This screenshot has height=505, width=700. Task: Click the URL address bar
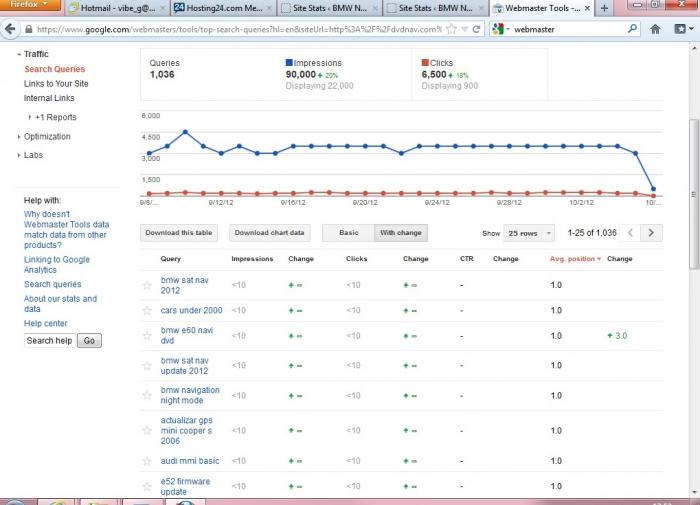tap(239, 29)
